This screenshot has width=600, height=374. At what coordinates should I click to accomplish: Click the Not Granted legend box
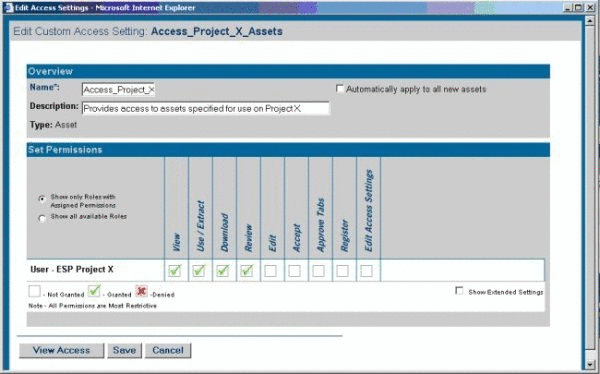click(x=34, y=291)
